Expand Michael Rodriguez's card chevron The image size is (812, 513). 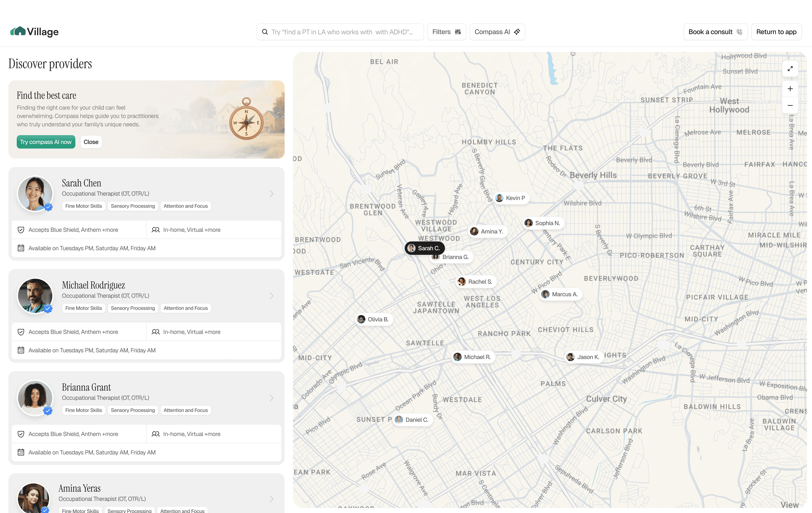click(x=271, y=296)
